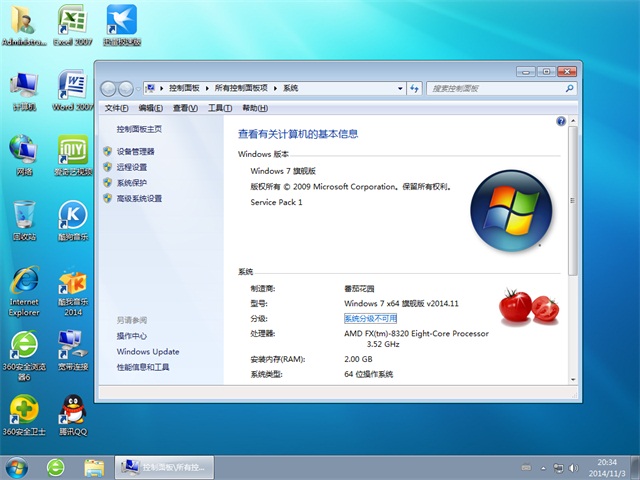This screenshot has height=480, width=640.
Task: Click the refresh button beside address bar
Action: (414, 88)
